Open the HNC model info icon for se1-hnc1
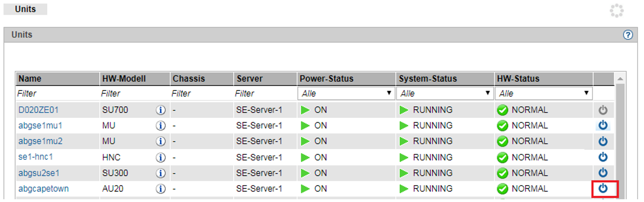This screenshot has width=644, height=202. coord(160,157)
